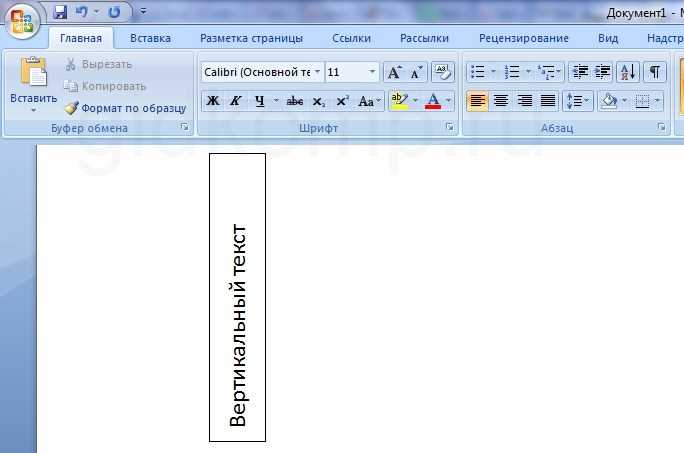Expand the line spacing dropdown
Image resolution: width=684 pixels, height=453 pixels.
click(587, 101)
